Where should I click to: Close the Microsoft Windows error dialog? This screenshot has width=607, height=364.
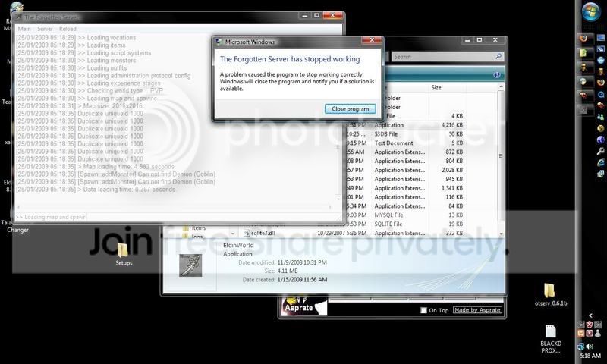372,40
